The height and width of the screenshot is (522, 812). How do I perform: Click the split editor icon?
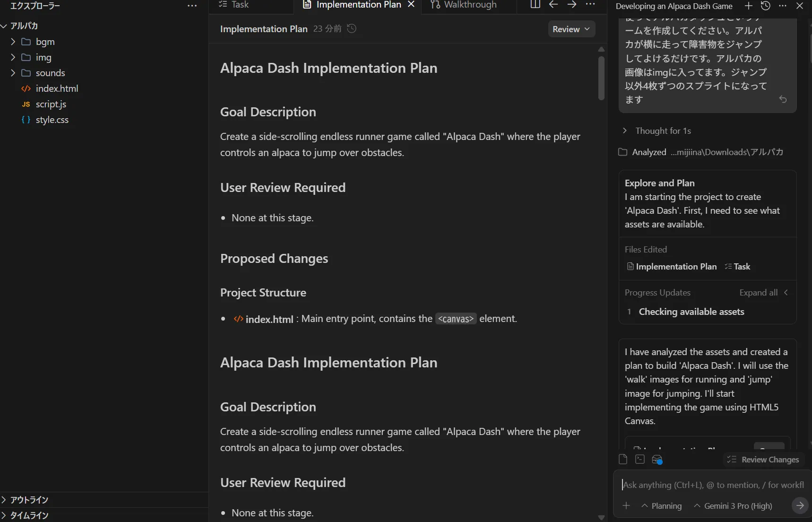[x=535, y=5]
